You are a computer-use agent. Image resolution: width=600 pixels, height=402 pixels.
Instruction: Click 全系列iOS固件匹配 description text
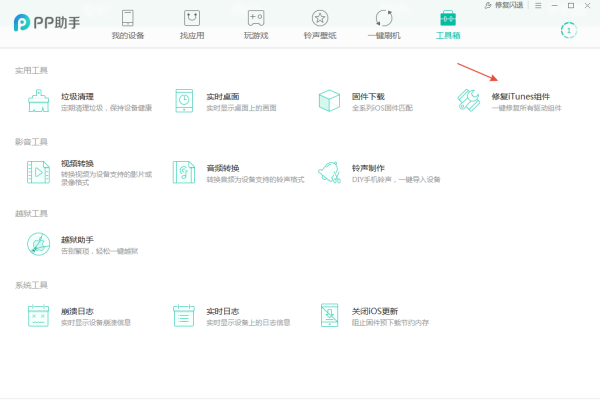point(382,108)
